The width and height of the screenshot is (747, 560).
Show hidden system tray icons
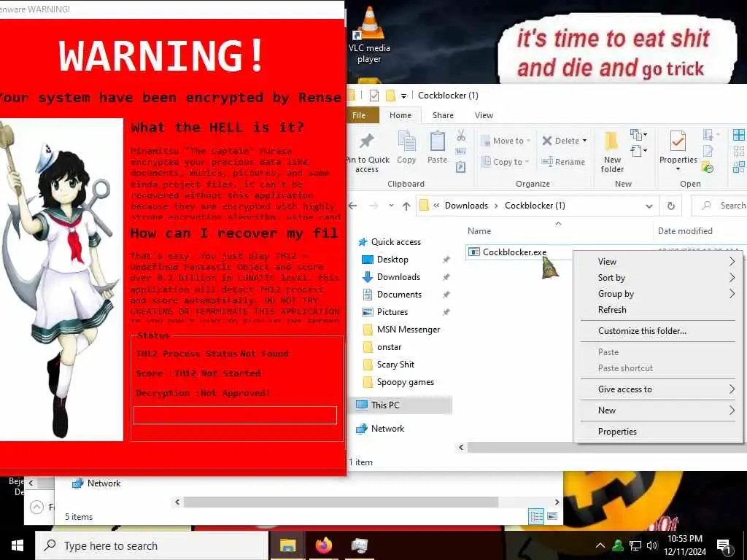(600, 545)
